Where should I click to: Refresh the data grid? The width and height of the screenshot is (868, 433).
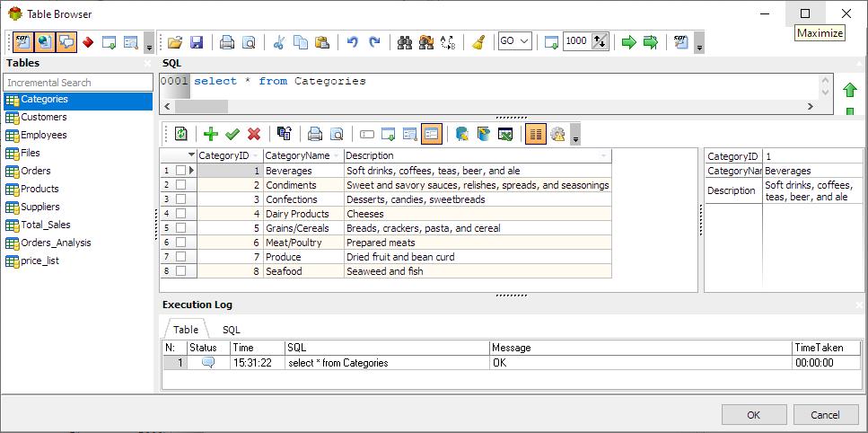[x=180, y=134]
